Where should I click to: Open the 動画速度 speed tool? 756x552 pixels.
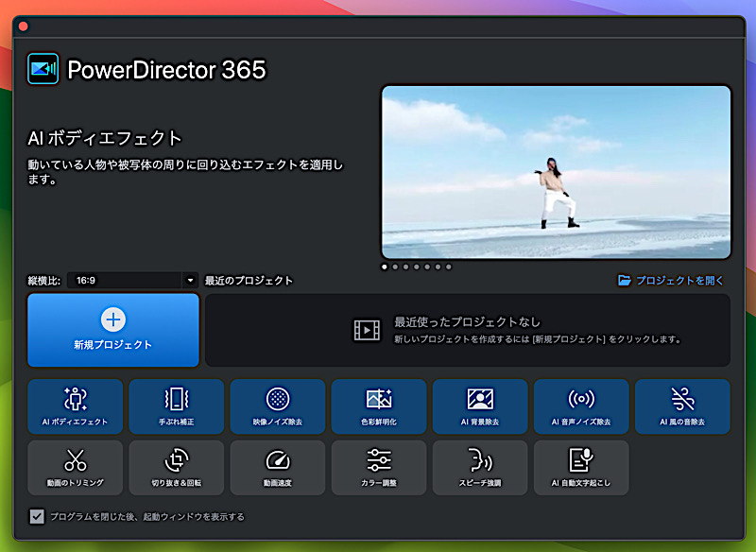tap(278, 467)
